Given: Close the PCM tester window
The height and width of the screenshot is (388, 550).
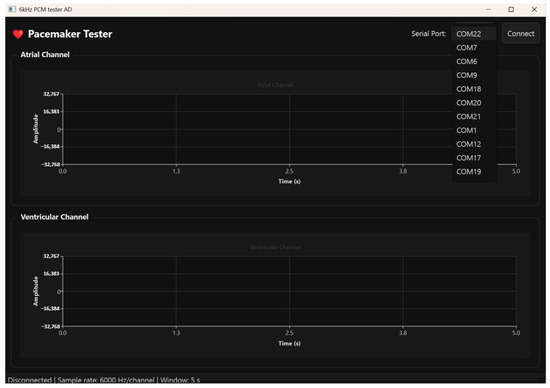Looking at the screenshot, I should click(534, 9).
